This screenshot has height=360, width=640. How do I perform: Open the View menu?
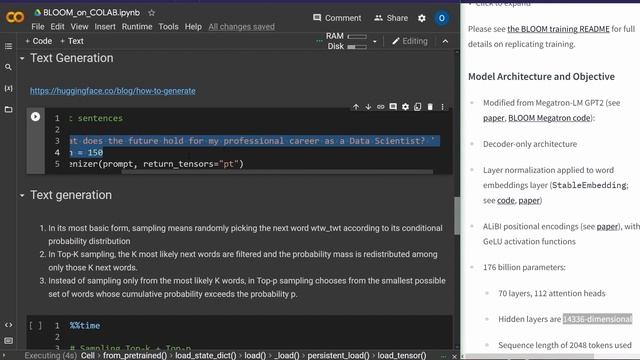(x=79, y=27)
